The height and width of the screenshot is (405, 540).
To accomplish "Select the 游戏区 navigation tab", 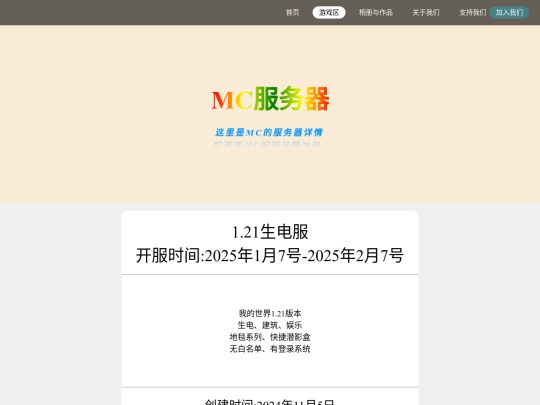I will coord(329,12).
